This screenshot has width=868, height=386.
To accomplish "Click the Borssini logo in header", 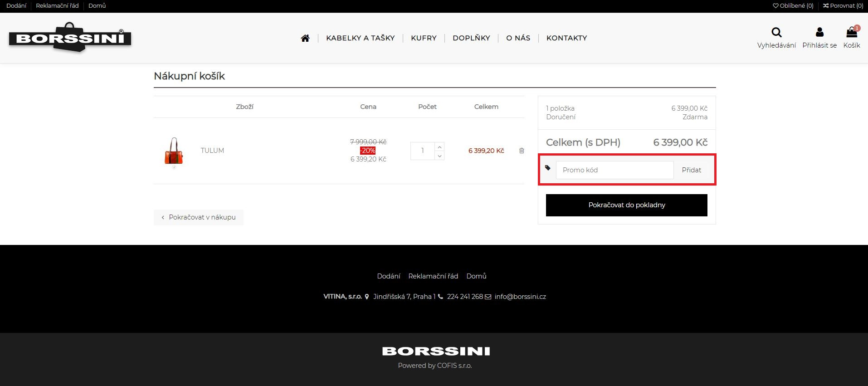I will coord(70,37).
